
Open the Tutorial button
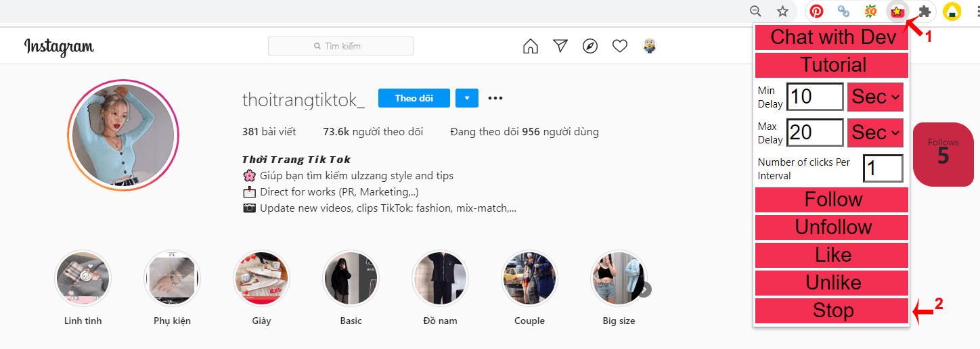pos(832,65)
